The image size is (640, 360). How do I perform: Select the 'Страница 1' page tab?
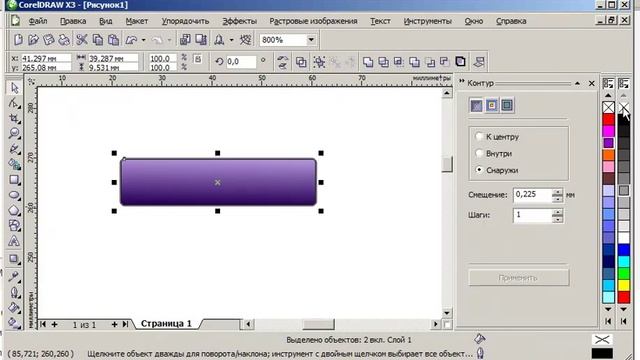[166, 324]
